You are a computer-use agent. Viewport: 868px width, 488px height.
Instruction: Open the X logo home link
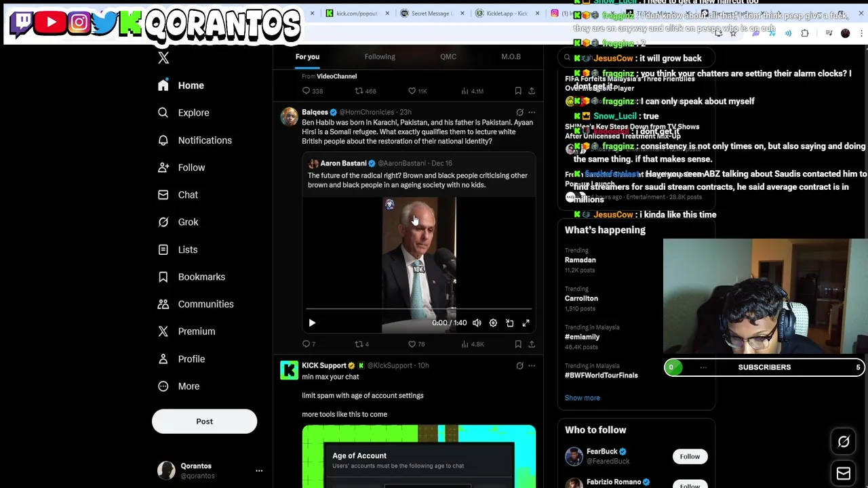click(x=163, y=58)
